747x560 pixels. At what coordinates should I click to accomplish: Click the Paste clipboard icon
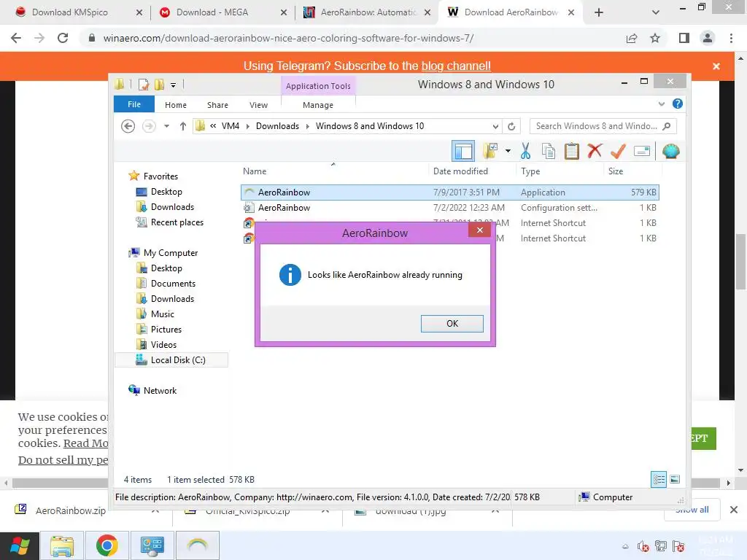click(x=572, y=151)
